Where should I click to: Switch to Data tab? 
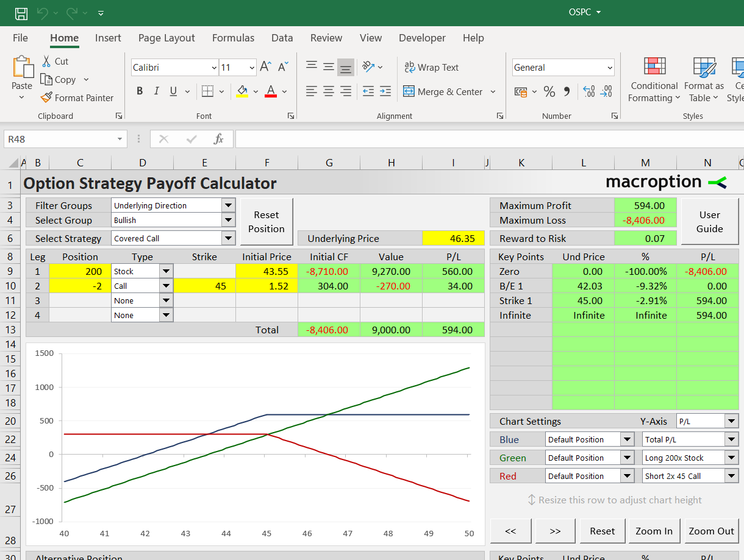pyautogui.click(x=282, y=38)
